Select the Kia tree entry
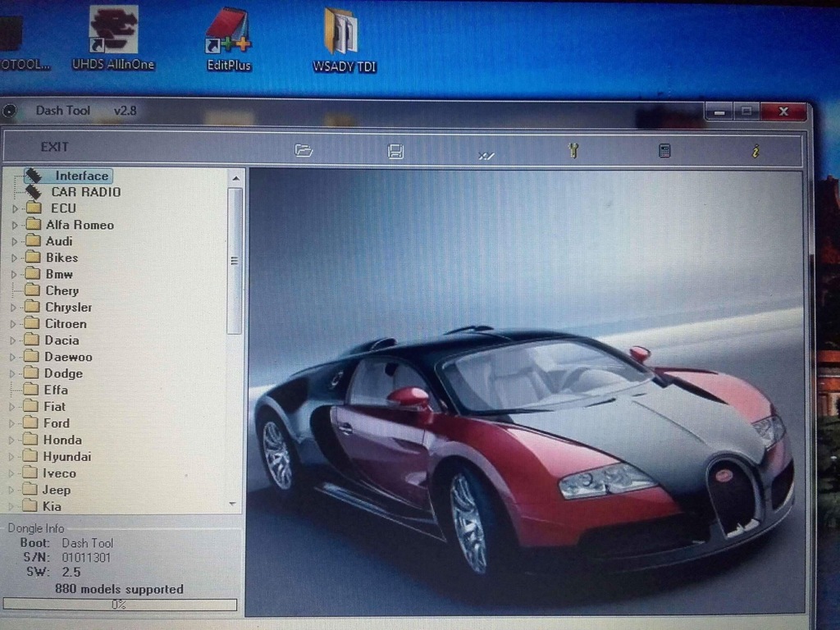This screenshot has width=840, height=630. coord(52,506)
